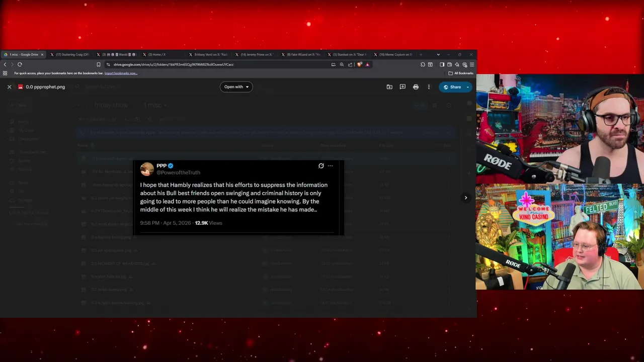Switch to the '(16) Meme Copium on X' tab
The image size is (644, 362).
(x=394, y=54)
